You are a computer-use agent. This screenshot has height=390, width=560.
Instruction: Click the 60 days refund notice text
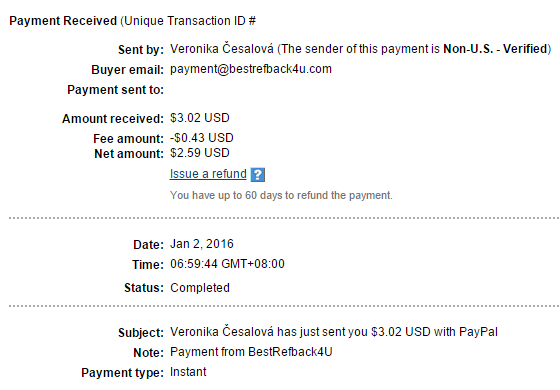(x=281, y=195)
